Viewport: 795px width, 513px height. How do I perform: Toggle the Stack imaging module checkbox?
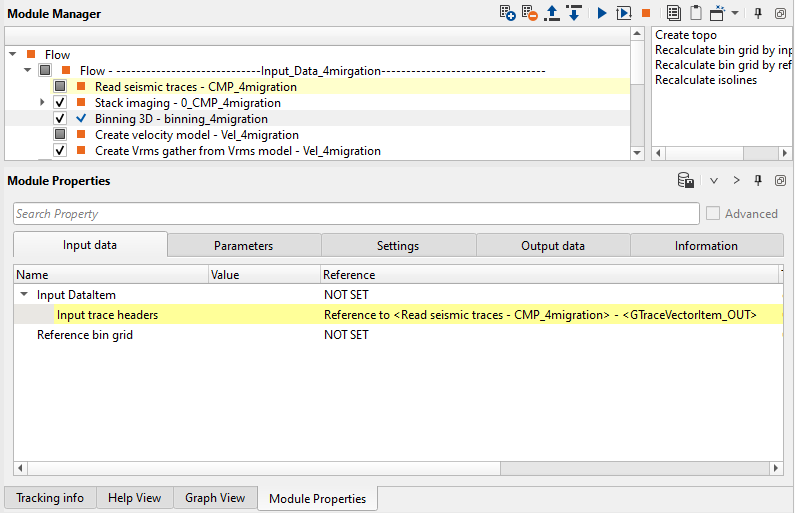click(x=60, y=103)
